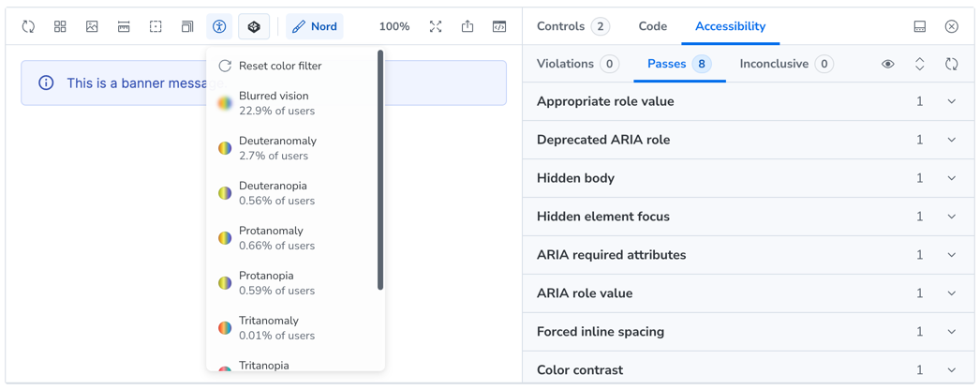Expand Forced inline spacing chevron

click(x=951, y=332)
